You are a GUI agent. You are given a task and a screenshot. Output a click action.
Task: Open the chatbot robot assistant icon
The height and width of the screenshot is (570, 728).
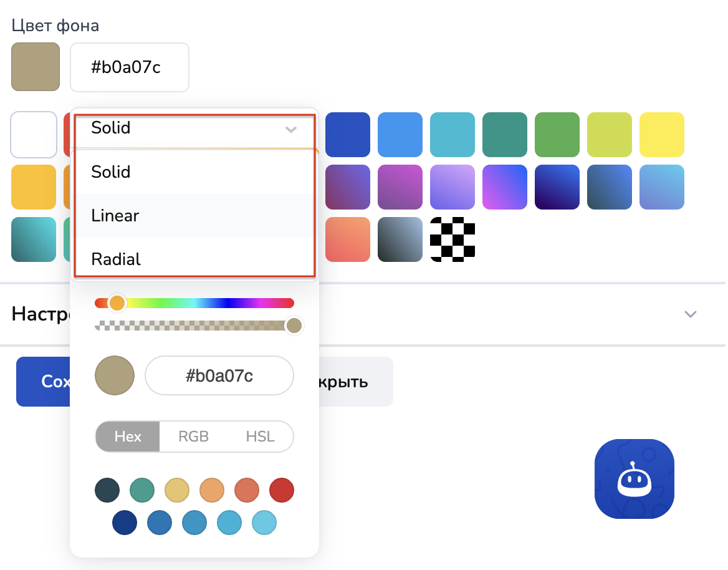634,479
